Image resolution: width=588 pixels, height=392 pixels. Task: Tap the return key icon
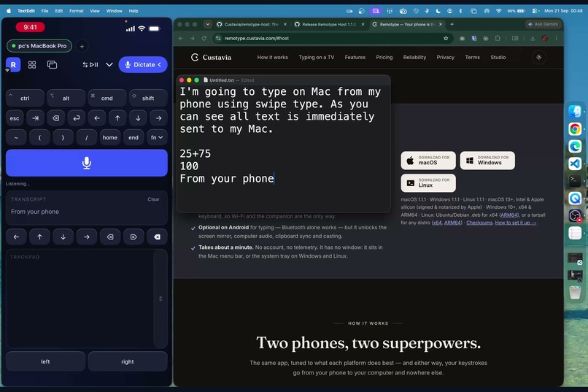pyautogui.click(x=77, y=118)
